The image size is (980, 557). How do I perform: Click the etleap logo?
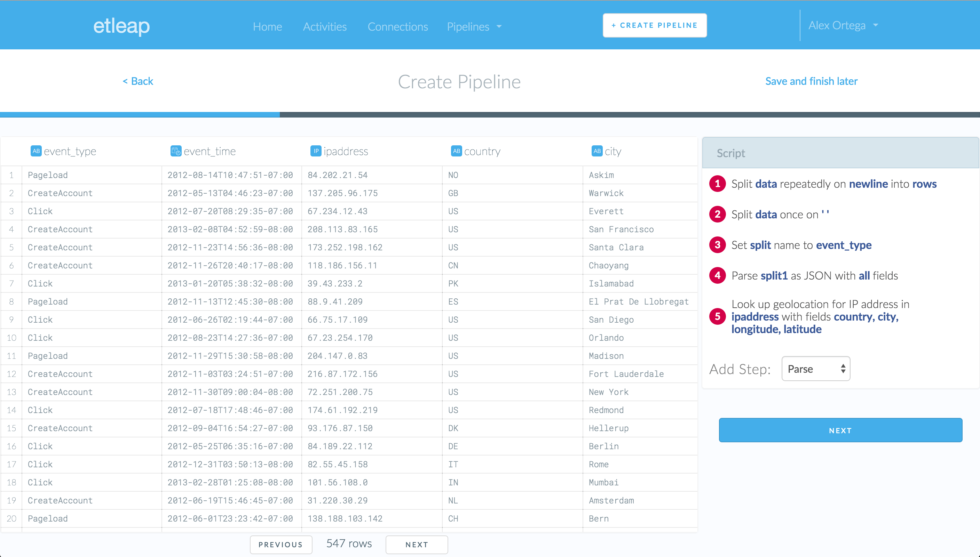[x=121, y=26]
